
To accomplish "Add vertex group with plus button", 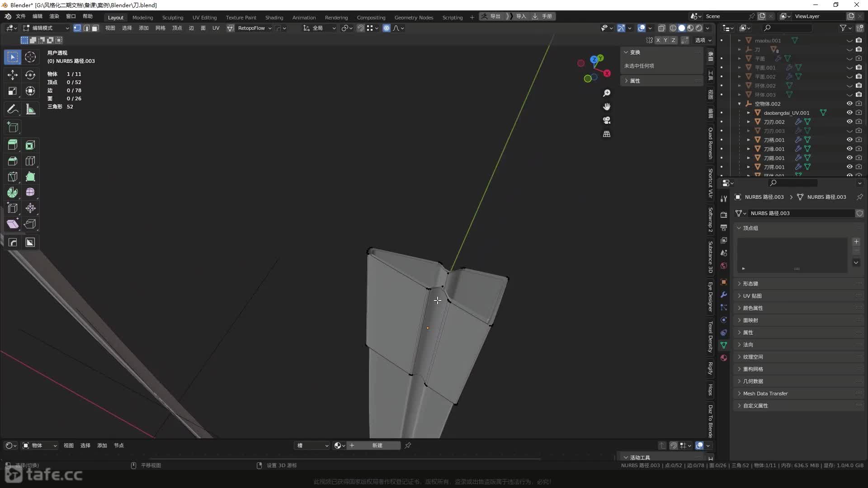I will (856, 242).
